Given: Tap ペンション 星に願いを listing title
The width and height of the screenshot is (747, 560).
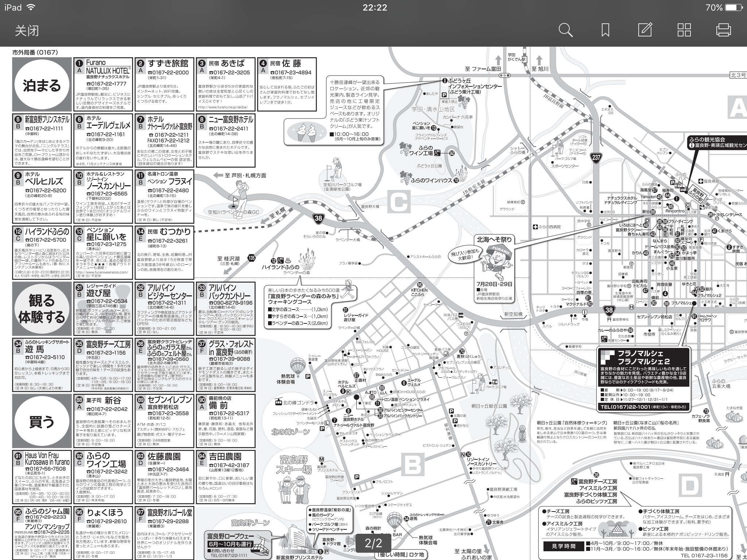Looking at the screenshot, I should coord(106,234).
